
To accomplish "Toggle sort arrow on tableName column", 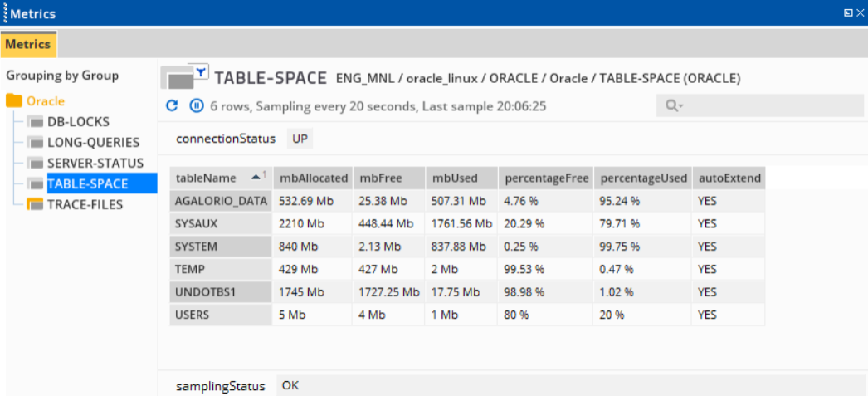I will 256,178.
